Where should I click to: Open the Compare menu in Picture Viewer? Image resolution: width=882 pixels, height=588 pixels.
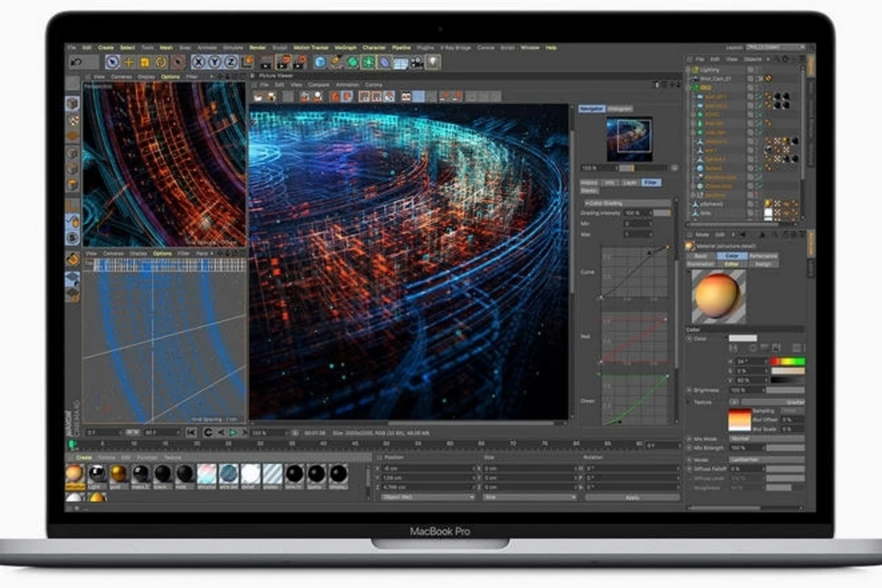coord(318,85)
